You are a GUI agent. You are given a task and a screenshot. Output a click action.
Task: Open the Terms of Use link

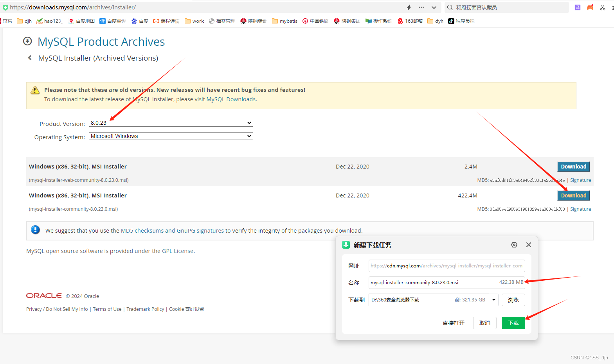[107, 309]
